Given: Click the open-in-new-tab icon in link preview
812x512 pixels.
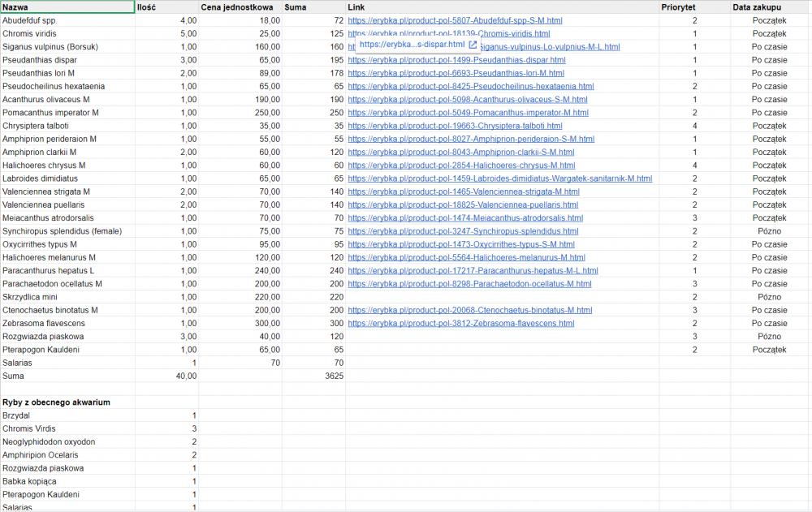Looking at the screenshot, I should (x=473, y=45).
